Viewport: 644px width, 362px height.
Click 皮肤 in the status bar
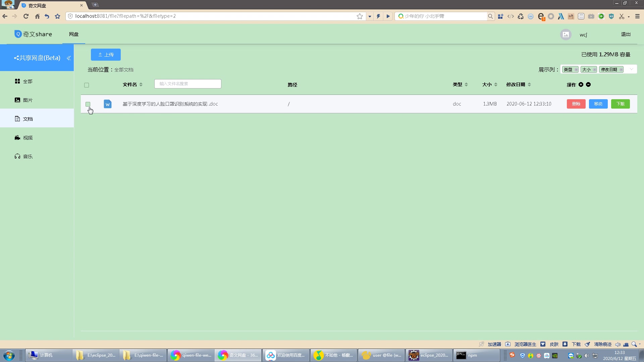pyautogui.click(x=554, y=344)
